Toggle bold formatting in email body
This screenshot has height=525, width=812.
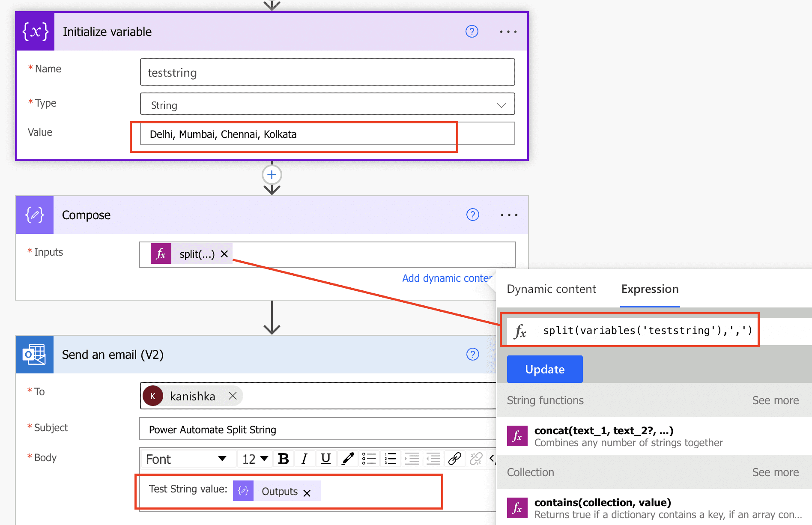click(x=283, y=459)
